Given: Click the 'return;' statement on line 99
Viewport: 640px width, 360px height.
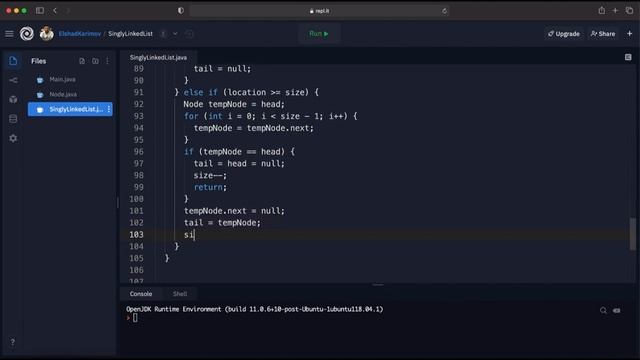Looking at the screenshot, I should [210, 187].
